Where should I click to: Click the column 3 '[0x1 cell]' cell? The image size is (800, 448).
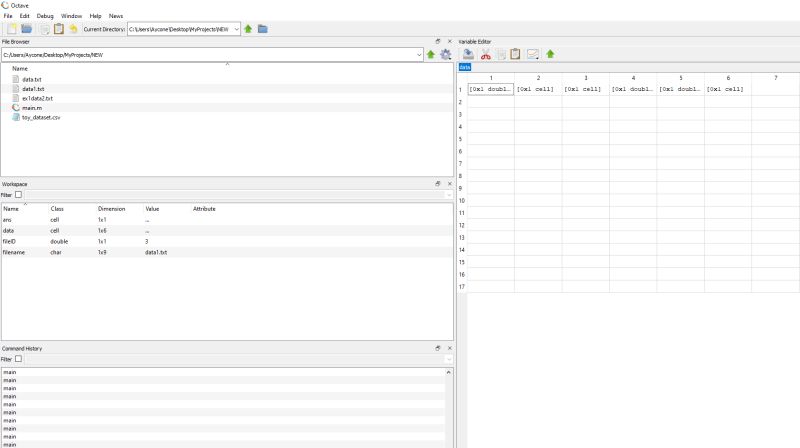[x=586, y=89]
